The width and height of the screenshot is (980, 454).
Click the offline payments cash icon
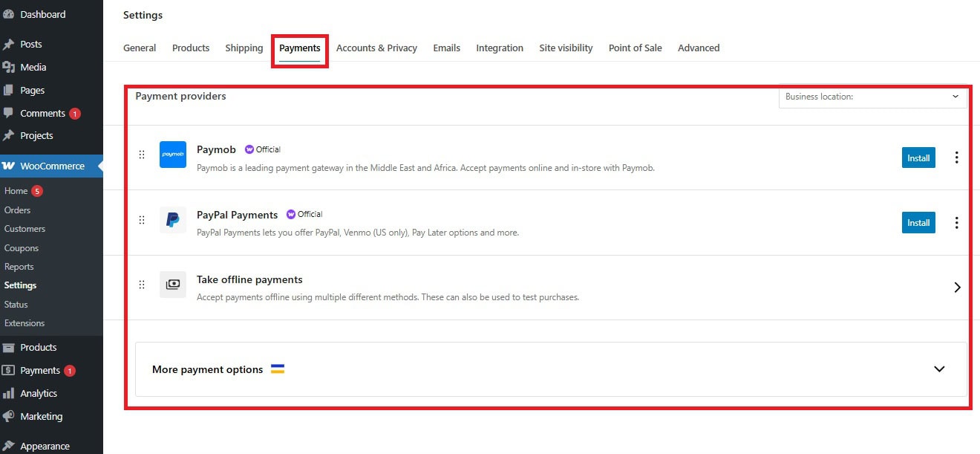pyautogui.click(x=173, y=285)
